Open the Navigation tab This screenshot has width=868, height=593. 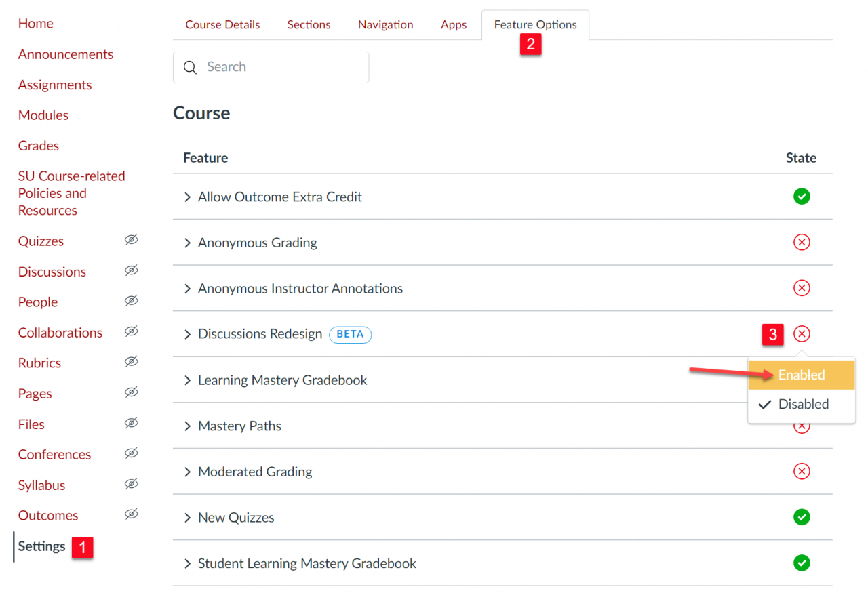tap(385, 24)
